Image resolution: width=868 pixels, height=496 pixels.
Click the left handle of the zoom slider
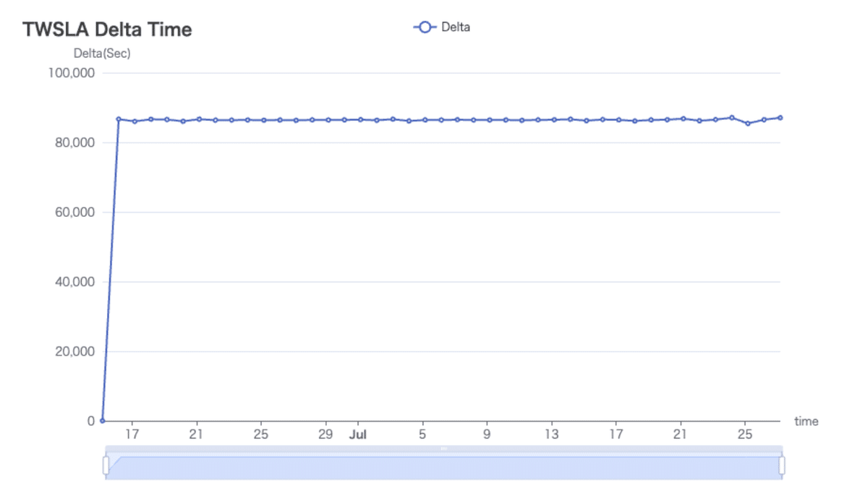point(106,465)
